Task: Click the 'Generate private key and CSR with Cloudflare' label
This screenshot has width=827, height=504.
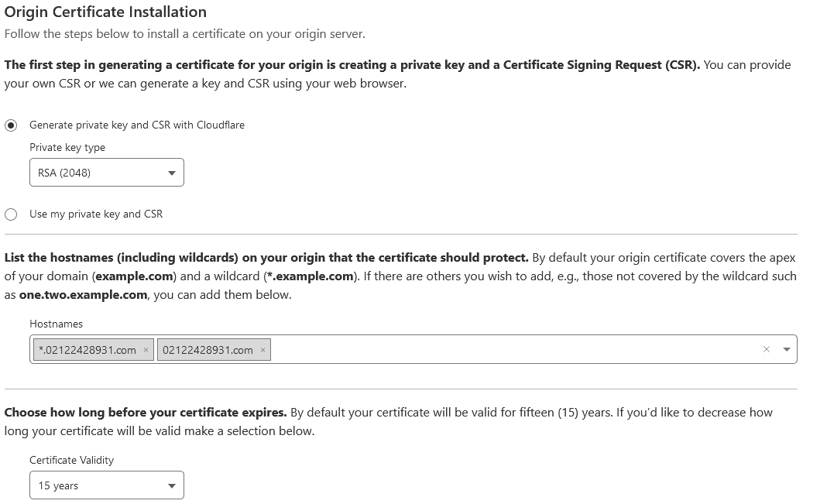Action: [137, 125]
